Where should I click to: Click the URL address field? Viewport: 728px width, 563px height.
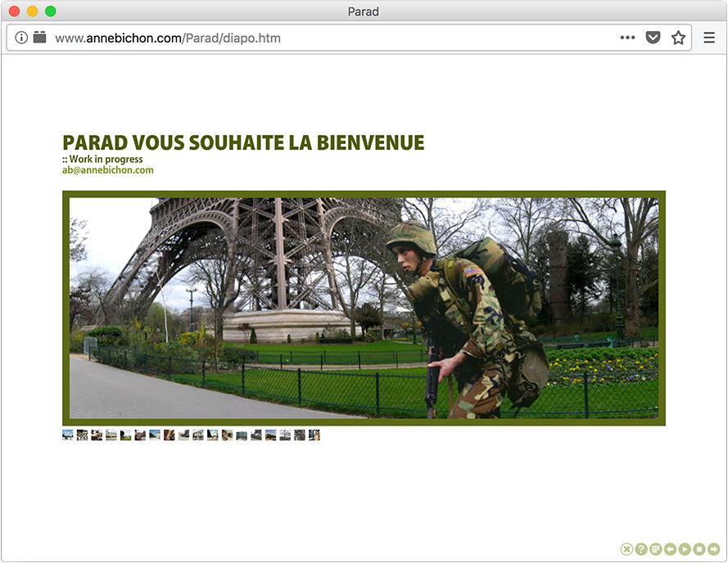(328, 38)
